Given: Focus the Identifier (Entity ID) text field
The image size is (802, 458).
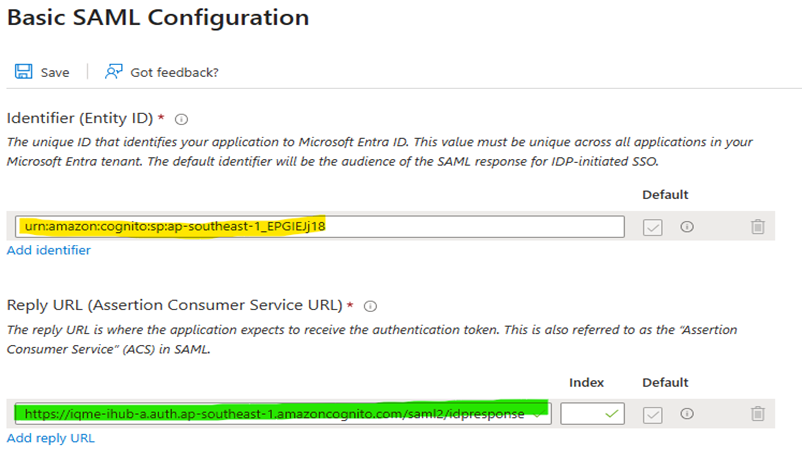Looking at the screenshot, I should [320, 226].
